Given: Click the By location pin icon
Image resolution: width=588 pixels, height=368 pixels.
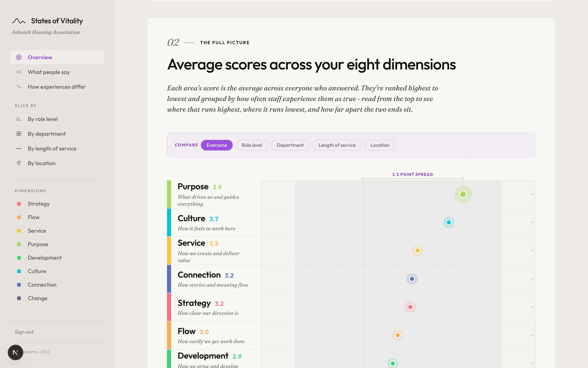Looking at the screenshot, I should tap(19, 163).
